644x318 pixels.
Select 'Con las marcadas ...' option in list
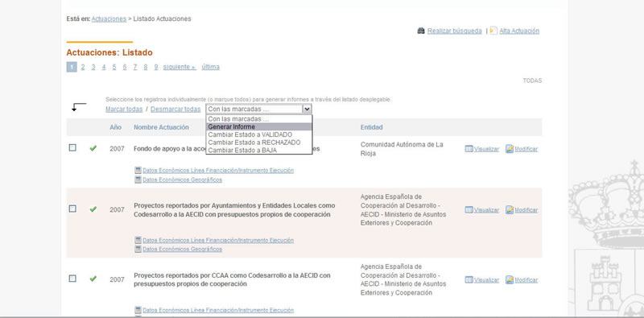click(x=258, y=119)
